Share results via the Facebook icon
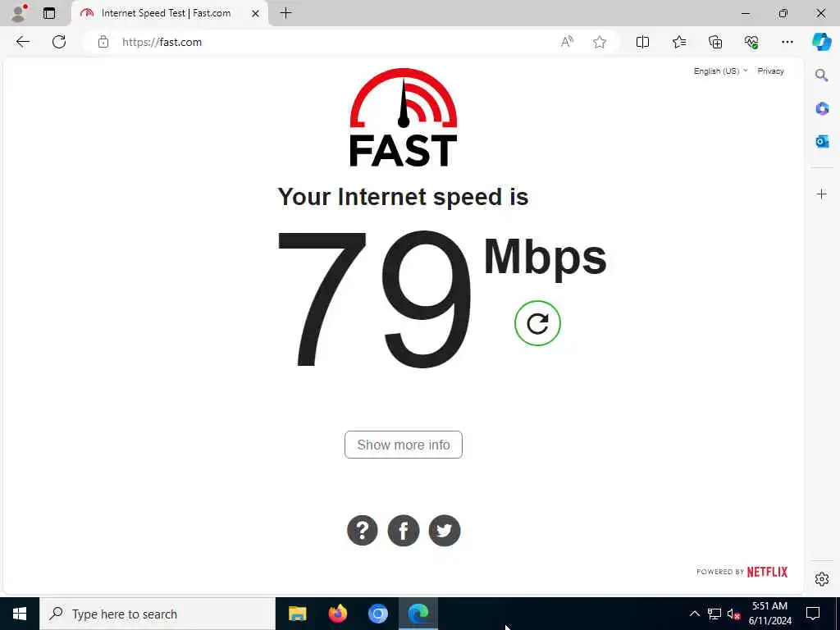This screenshot has width=840, height=630. coord(404,531)
